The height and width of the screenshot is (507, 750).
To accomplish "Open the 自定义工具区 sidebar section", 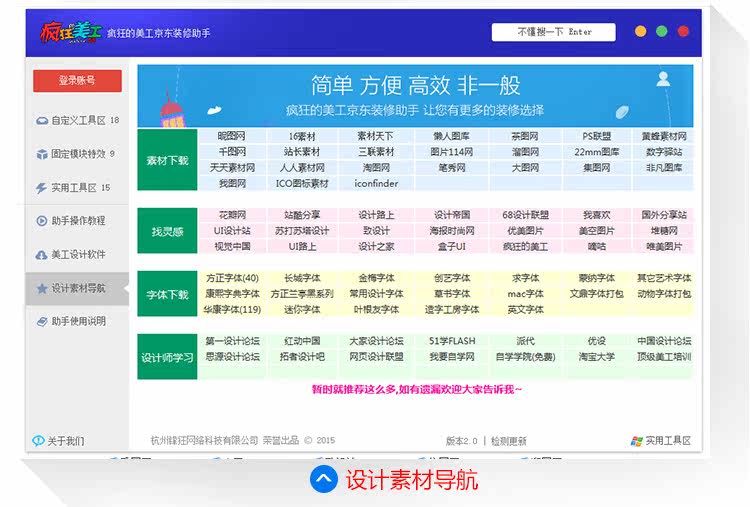I will tap(77, 121).
